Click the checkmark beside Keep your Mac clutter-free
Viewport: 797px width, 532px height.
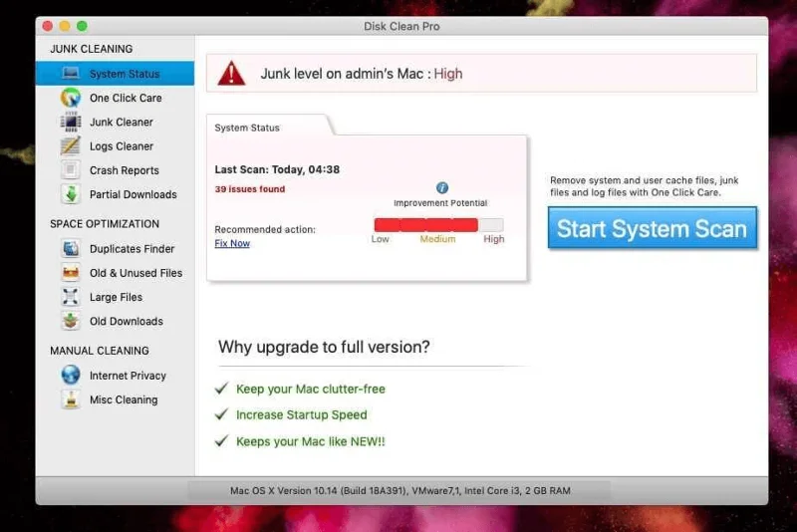coord(221,389)
